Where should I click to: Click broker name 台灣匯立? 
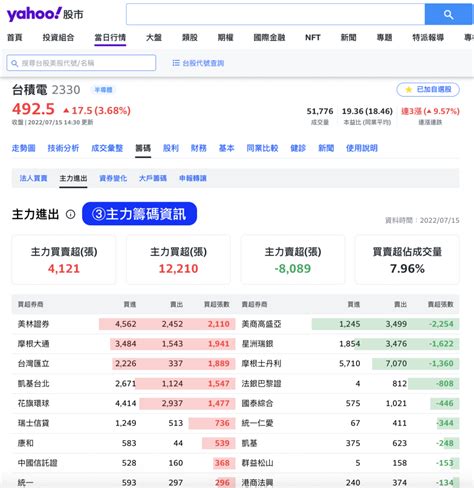tap(33, 364)
